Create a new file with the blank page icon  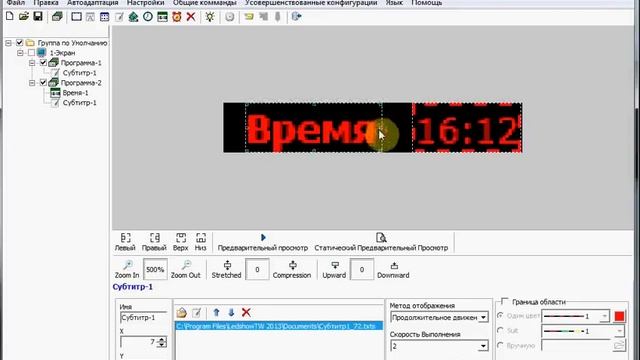tap(10, 16)
